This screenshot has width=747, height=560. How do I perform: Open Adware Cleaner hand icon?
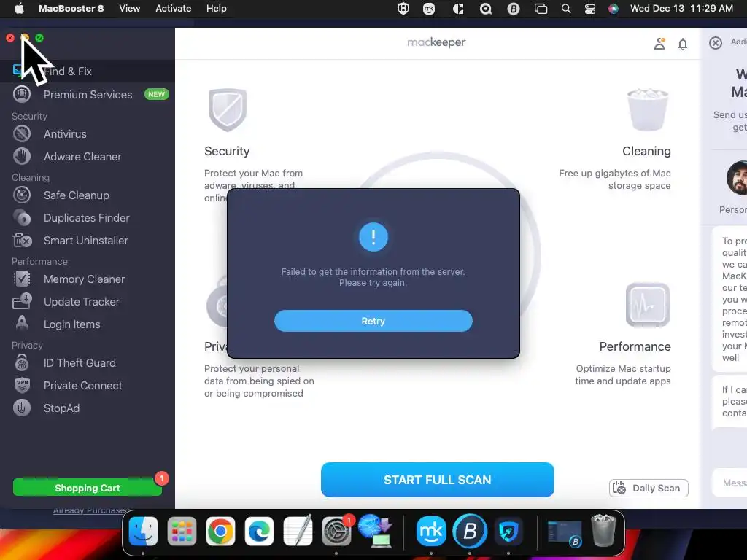coord(22,156)
